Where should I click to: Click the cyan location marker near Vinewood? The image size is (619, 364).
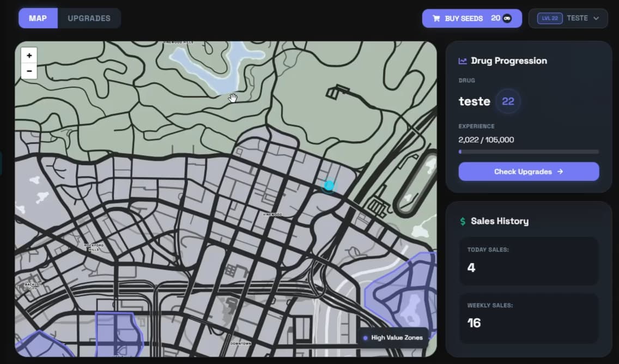[x=329, y=186]
